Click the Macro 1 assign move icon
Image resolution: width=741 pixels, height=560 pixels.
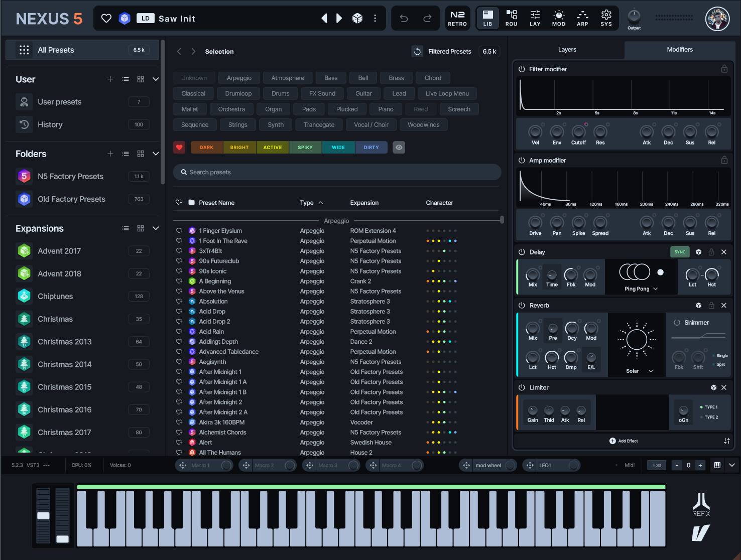pos(183,465)
